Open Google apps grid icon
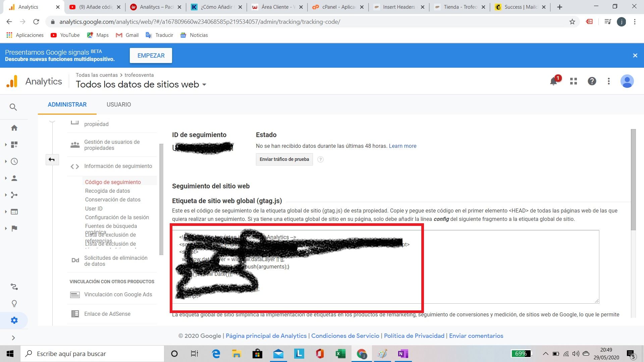Viewport: 644px width, 362px height. point(574,81)
